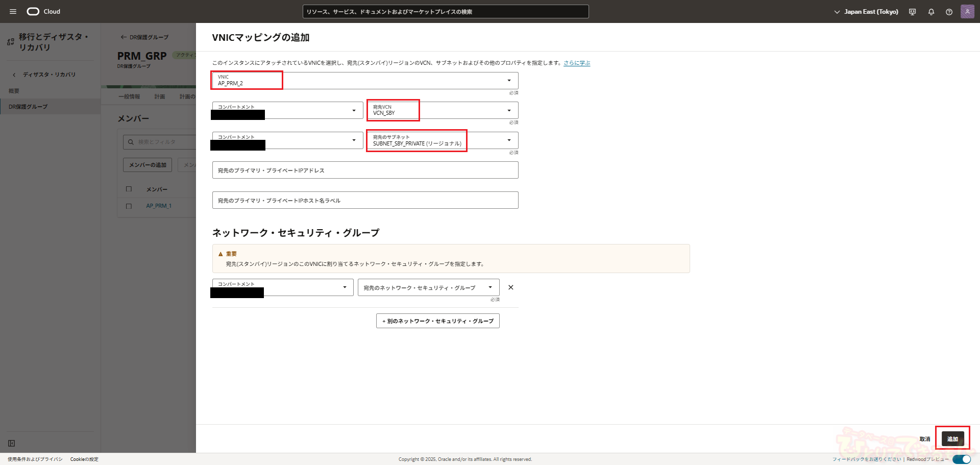Image resolution: width=980 pixels, height=465 pixels.
Task: Click the さらに学ぶ link
Action: point(577,63)
